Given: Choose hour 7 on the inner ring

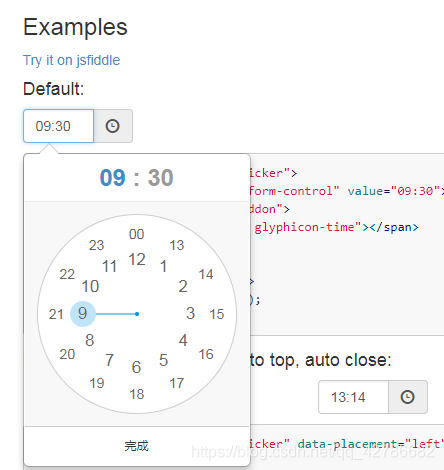Looking at the screenshot, I should click(x=110, y=360).
